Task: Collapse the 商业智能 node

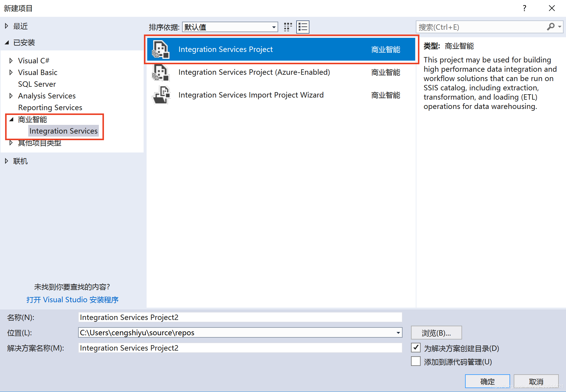Action: 11,119
